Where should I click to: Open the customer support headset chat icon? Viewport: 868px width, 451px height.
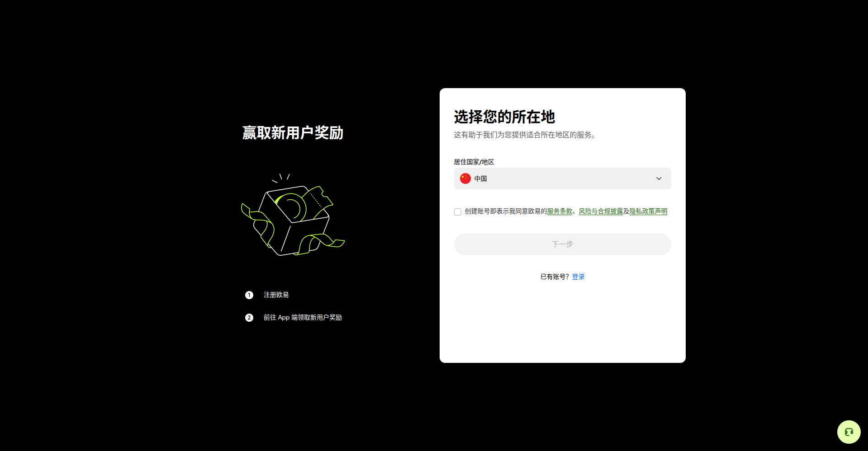[x=849, y=432]
